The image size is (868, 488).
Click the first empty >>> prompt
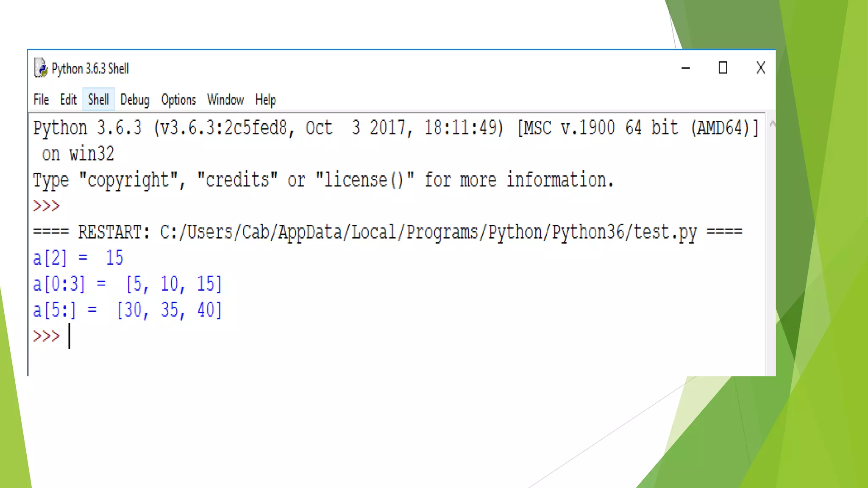pos(47,206)
